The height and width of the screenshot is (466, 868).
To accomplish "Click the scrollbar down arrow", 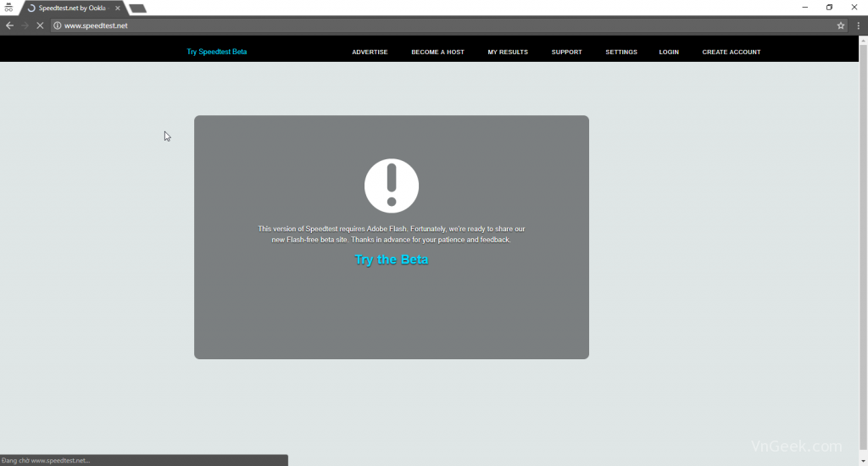I will coord(863,461).
